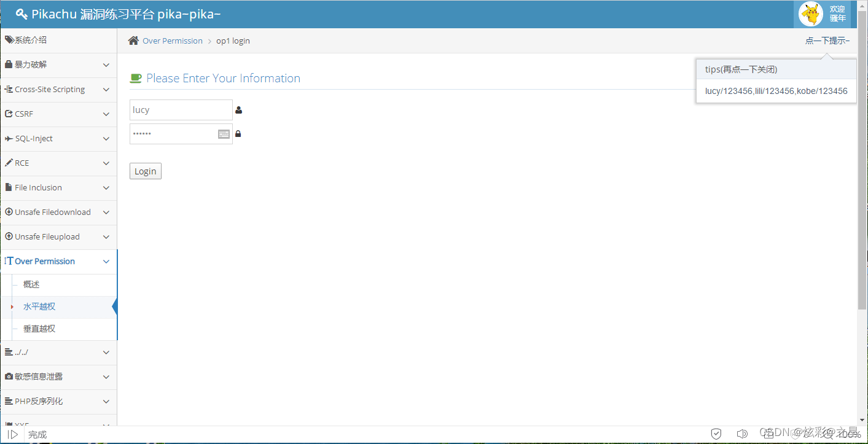Click the shield icon in status bar

tap(716, 434)
